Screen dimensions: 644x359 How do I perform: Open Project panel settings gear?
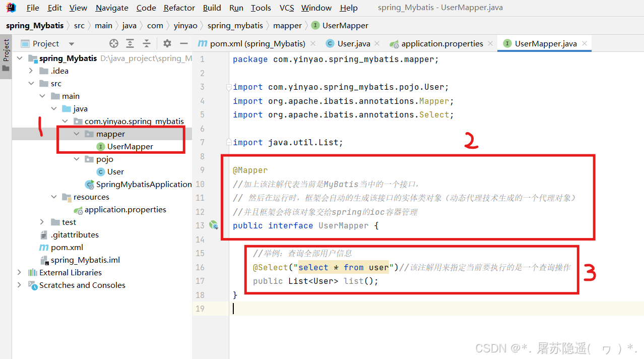pyautogui.click(x=167, y=44)
